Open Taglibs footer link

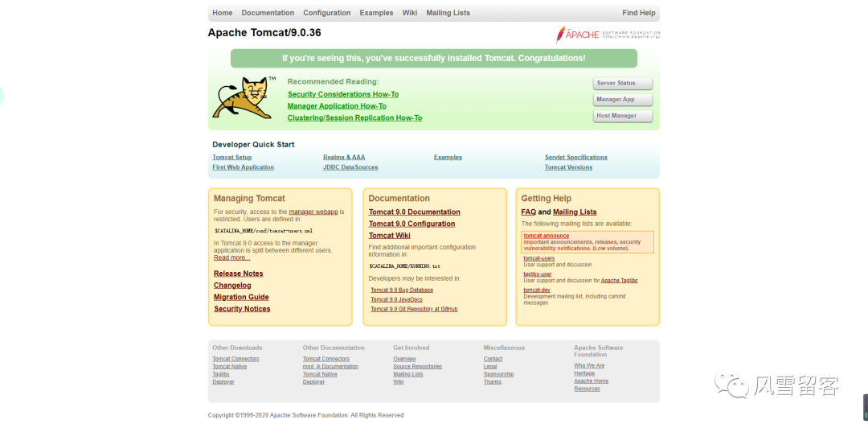221,374
